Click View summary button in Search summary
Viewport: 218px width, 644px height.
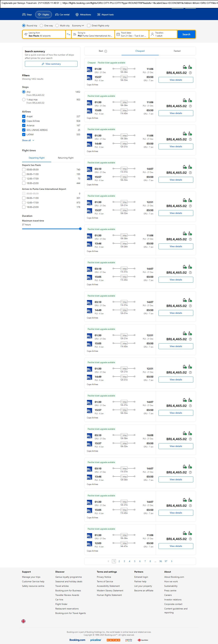point(51,64)
